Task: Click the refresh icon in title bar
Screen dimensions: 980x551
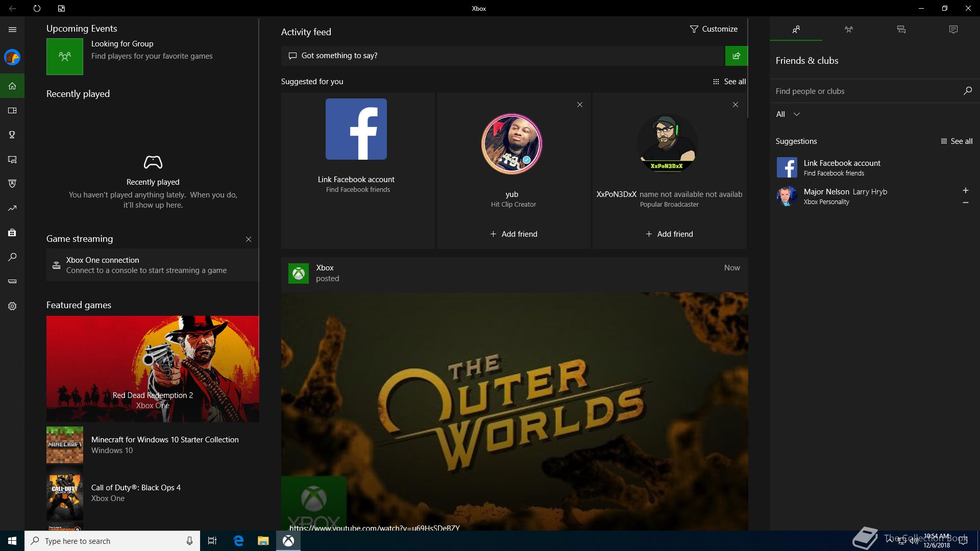Action: [x=37, y=8]
